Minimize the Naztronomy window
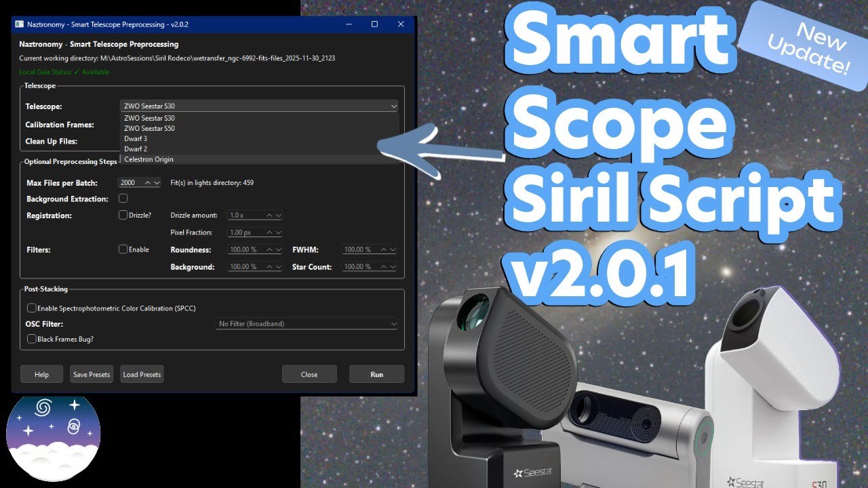Image resolution: width=868 pixels, height=488 pixels. coord(348,24)
